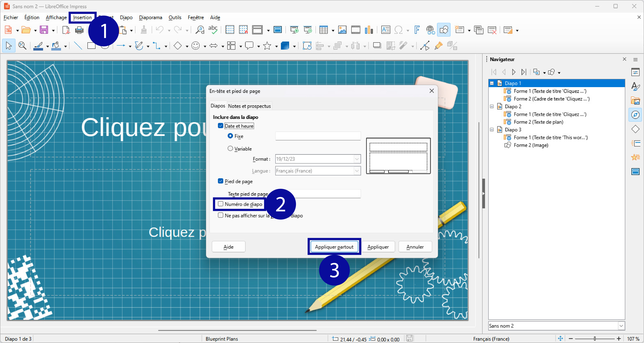This screenshot has height=343, width=644.
Task: Uncheck the Pied de page checkbox
Action: tap(221, 181)
